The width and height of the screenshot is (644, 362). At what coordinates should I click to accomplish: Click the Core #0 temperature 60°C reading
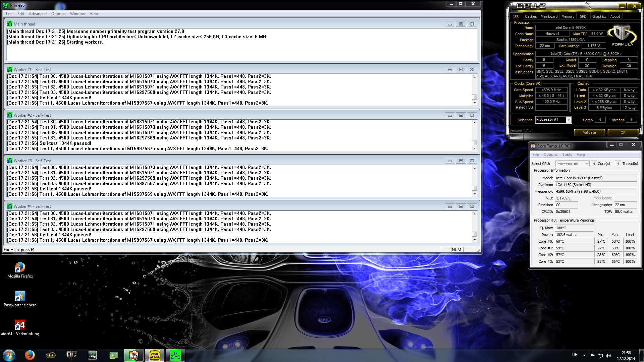(x=574, y=241)
